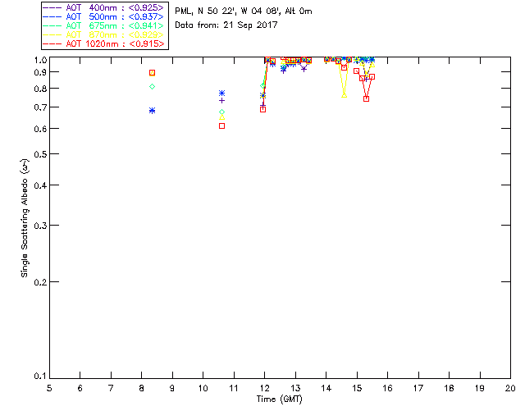Click x-axis tick label '5'
The image size is (525, 420).
pyautogui.click(x=49, y=388)
